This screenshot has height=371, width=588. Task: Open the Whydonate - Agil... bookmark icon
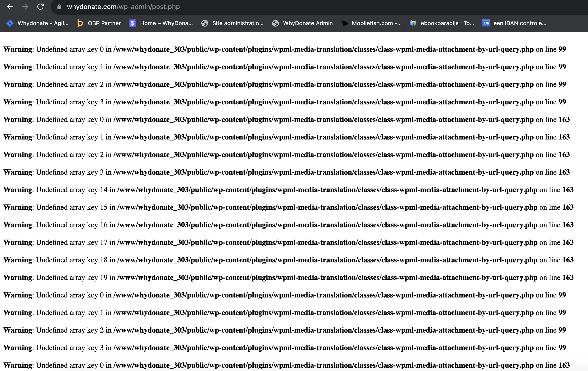10,23
